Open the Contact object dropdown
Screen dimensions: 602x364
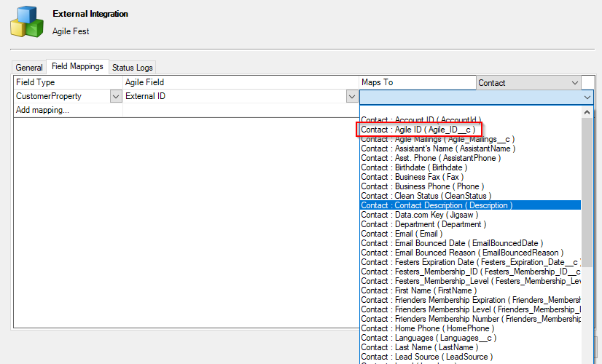click(528, 83)
